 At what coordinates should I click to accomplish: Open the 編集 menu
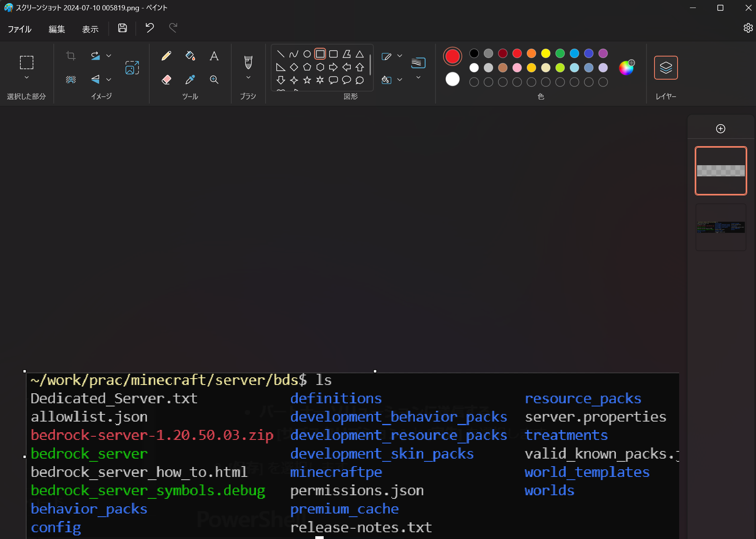coord(57,29)
